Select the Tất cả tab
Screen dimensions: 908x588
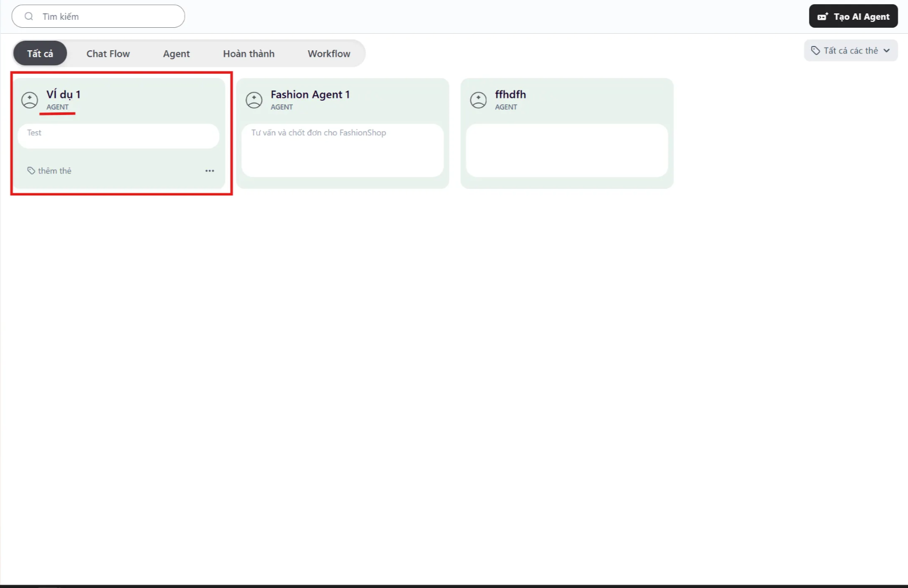coord(40,54)
